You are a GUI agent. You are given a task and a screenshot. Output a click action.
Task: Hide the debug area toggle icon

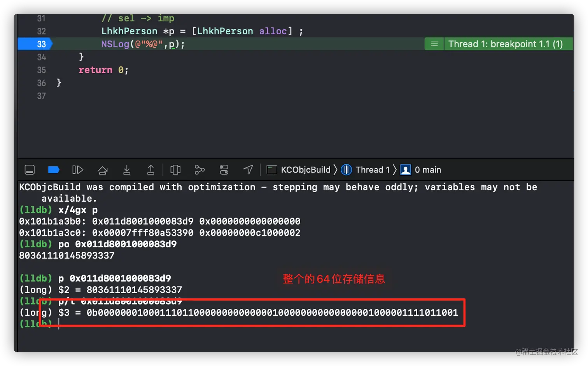coord(30,170)
